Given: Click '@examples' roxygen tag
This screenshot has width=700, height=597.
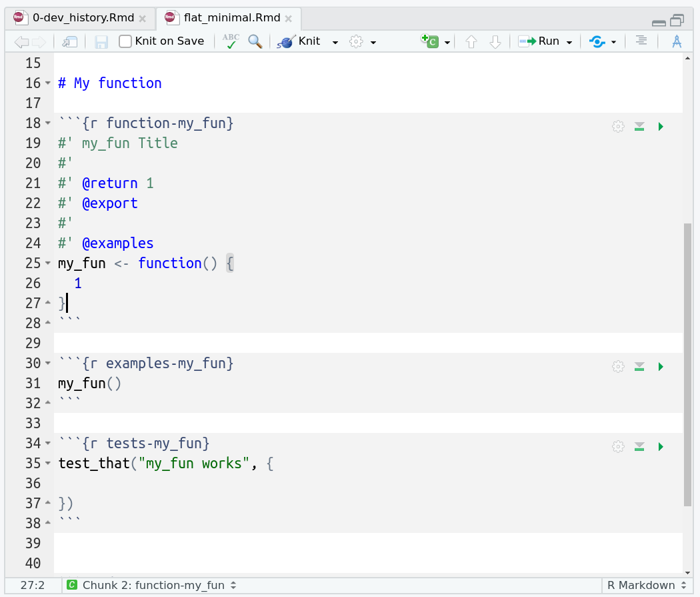Looking at the screenshot, I should (118, 243).
